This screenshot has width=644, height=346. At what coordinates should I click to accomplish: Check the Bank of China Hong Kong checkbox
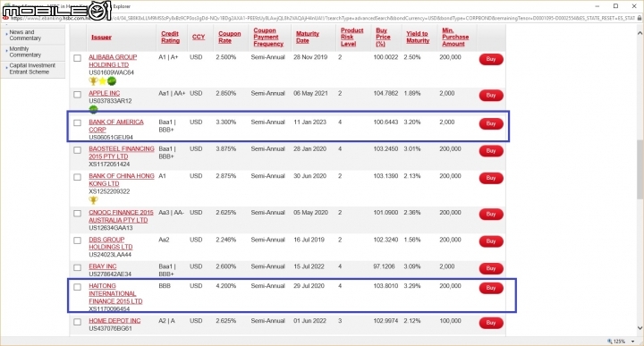(77, 177)
